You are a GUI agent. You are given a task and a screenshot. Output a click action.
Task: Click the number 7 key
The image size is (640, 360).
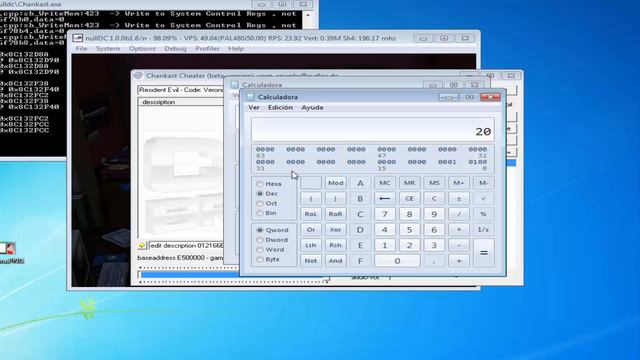[384, 214]
